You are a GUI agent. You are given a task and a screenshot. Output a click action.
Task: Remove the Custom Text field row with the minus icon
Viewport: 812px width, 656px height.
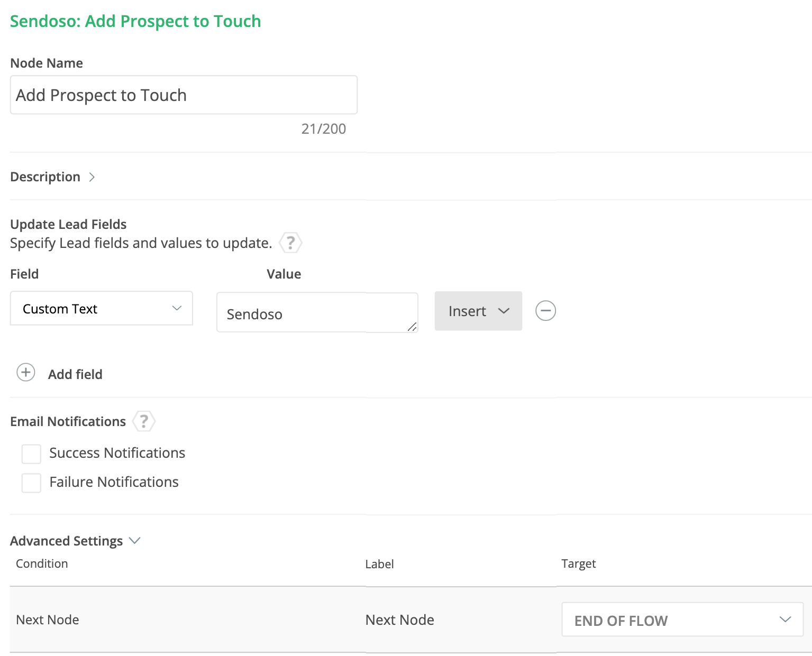click(545, 311)
